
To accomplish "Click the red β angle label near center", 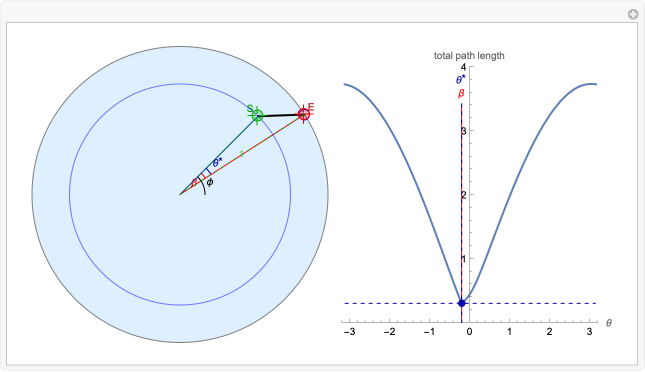I will click(x=194, y=182).
